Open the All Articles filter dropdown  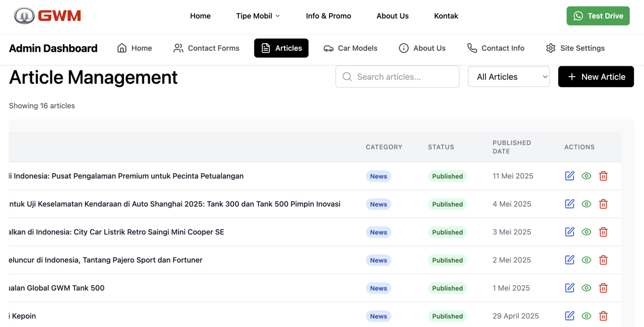(509, 77)
